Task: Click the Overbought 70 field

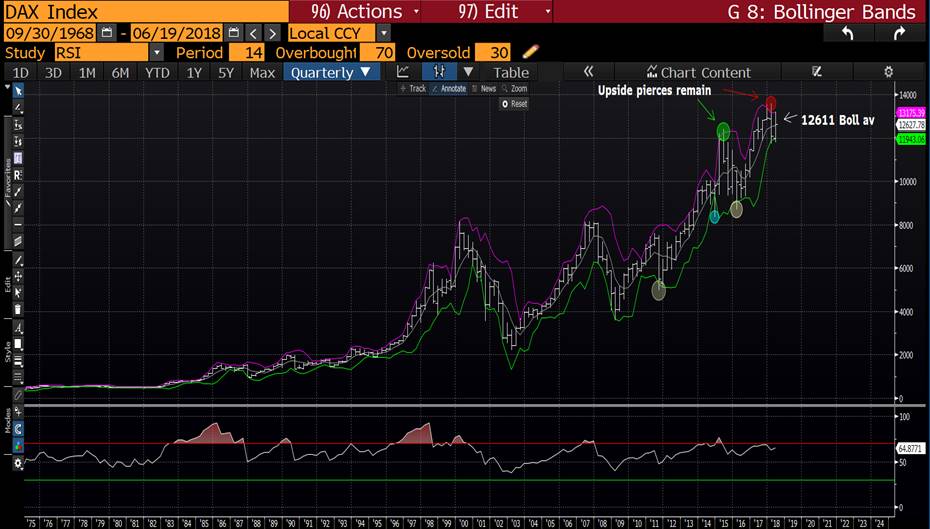Action: tap(377, 52)
